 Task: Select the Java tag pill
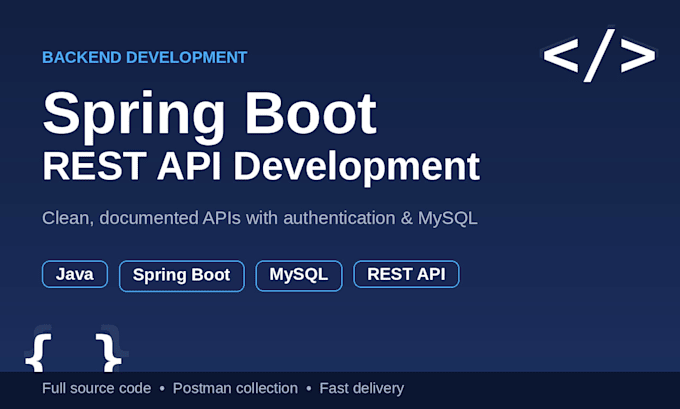75,274
